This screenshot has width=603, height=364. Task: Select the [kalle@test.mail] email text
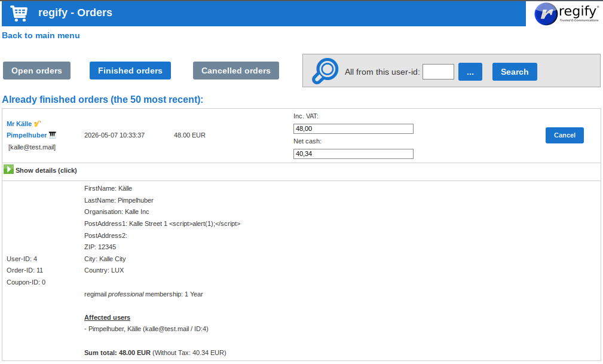[32, 147]
